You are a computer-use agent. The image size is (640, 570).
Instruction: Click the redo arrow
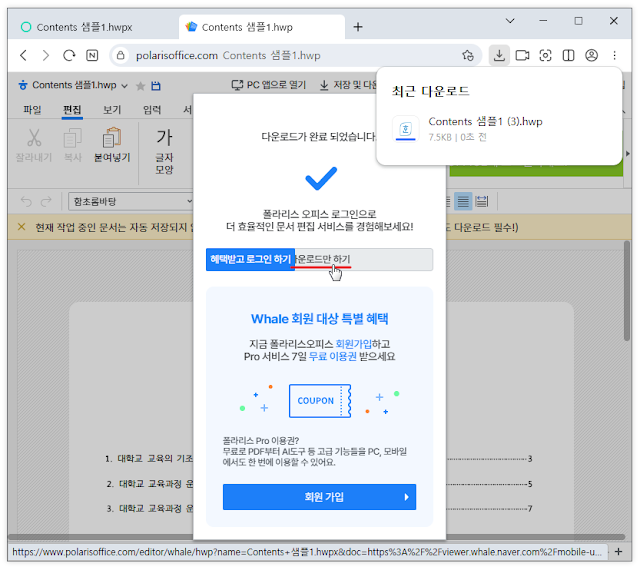point(46,201)
